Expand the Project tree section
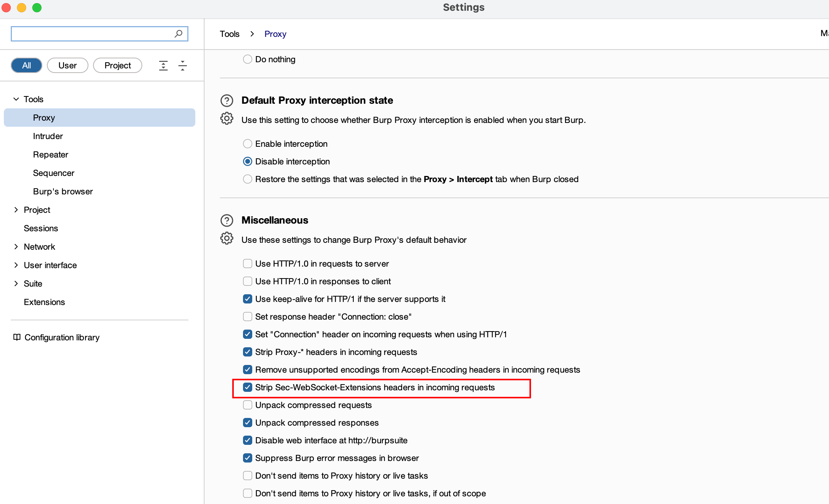Screen dimensions: 829x504 16,210
